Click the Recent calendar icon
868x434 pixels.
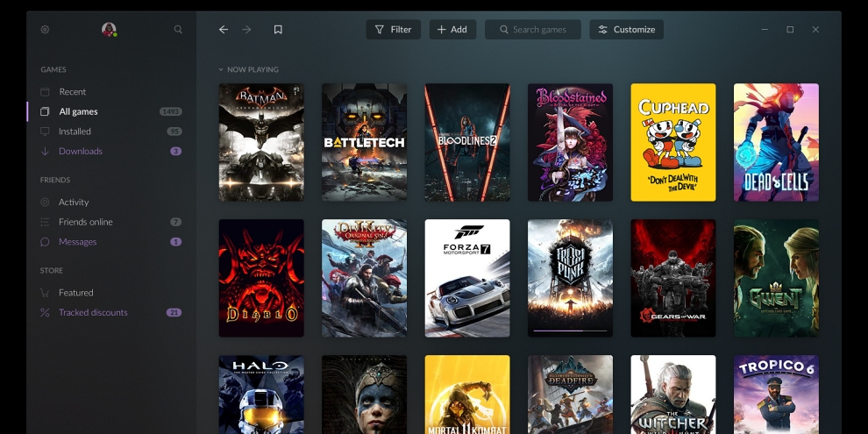click(45, 91)
